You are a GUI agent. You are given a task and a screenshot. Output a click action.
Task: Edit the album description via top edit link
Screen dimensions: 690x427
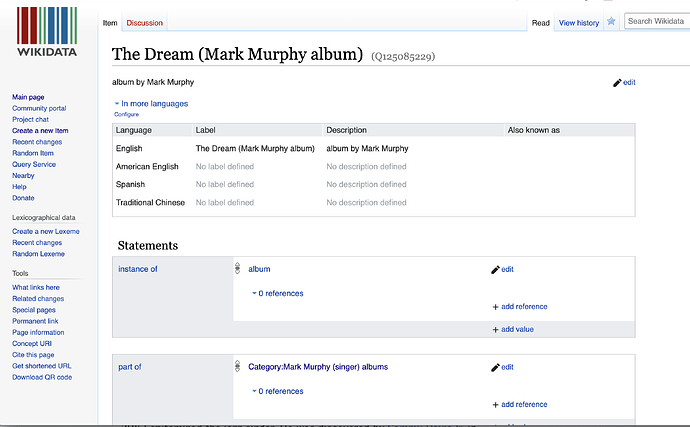click(x=624, y=82)
